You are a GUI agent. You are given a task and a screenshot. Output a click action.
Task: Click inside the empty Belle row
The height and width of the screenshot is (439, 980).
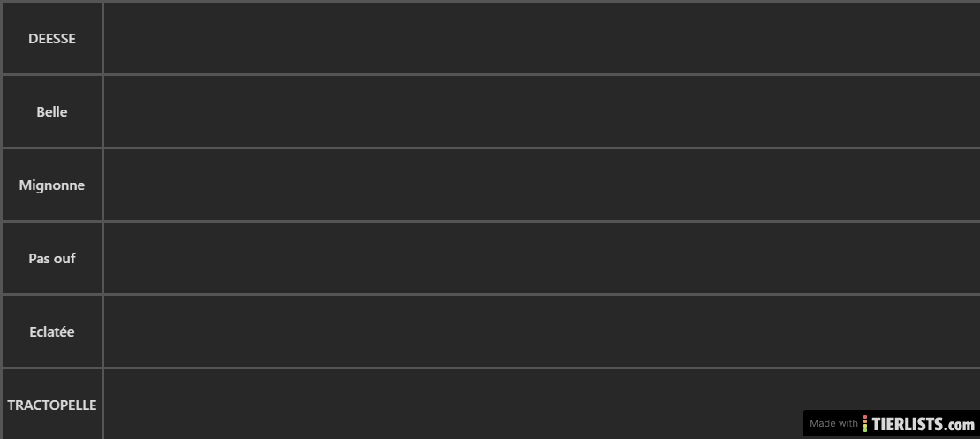coord(542,111)
